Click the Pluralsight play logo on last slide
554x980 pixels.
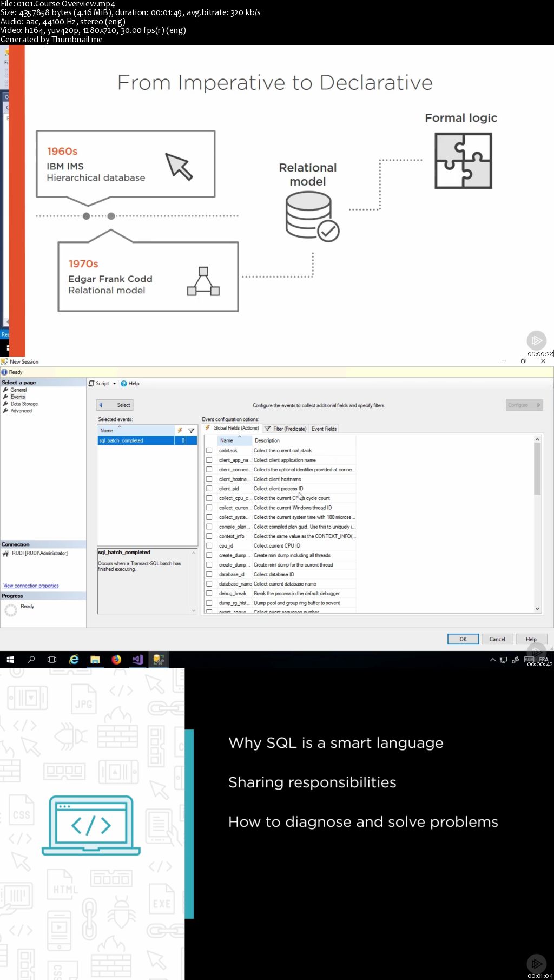(x=536, y=964)
